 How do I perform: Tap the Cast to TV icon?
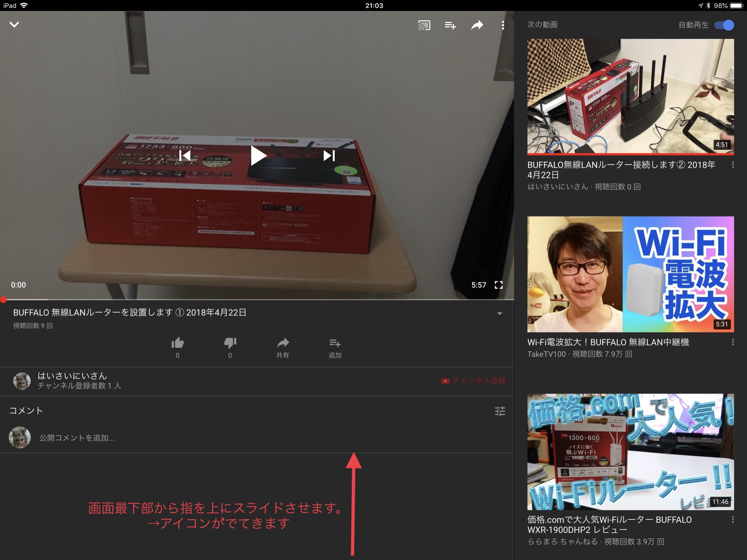424,25
